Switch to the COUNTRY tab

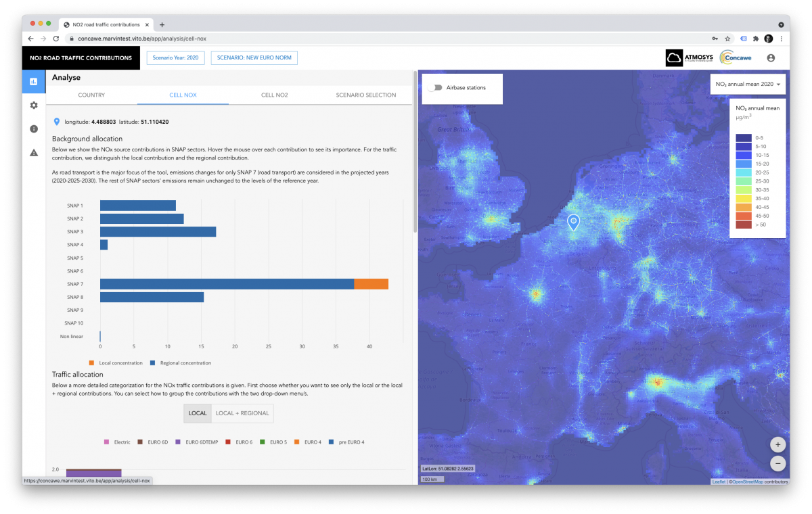click(91, 95)
